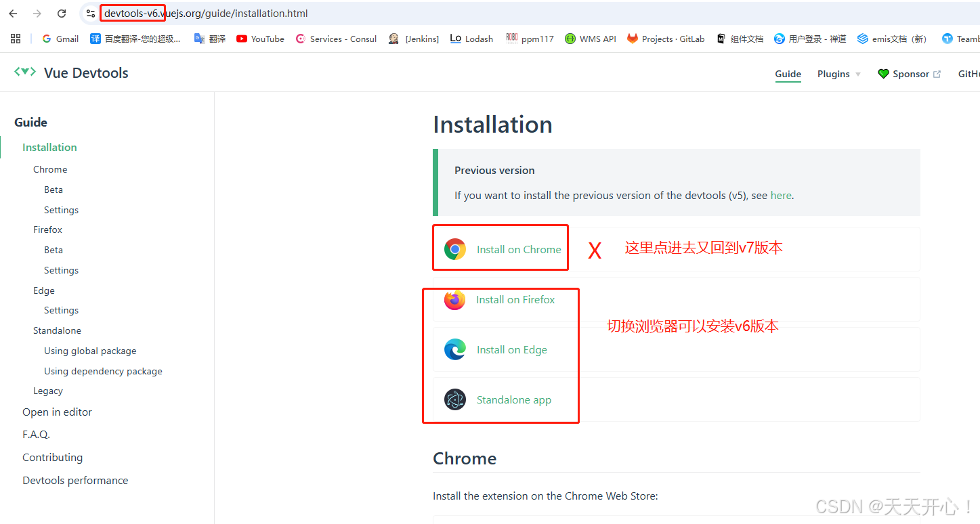This screenshot has width=980, height=524.
Task: Open the 组件文档 bookmark
Action: (740, 39)
